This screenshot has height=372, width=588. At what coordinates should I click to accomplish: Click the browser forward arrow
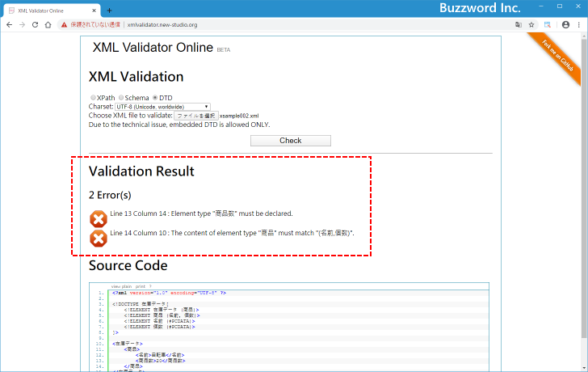click(22, 25)
